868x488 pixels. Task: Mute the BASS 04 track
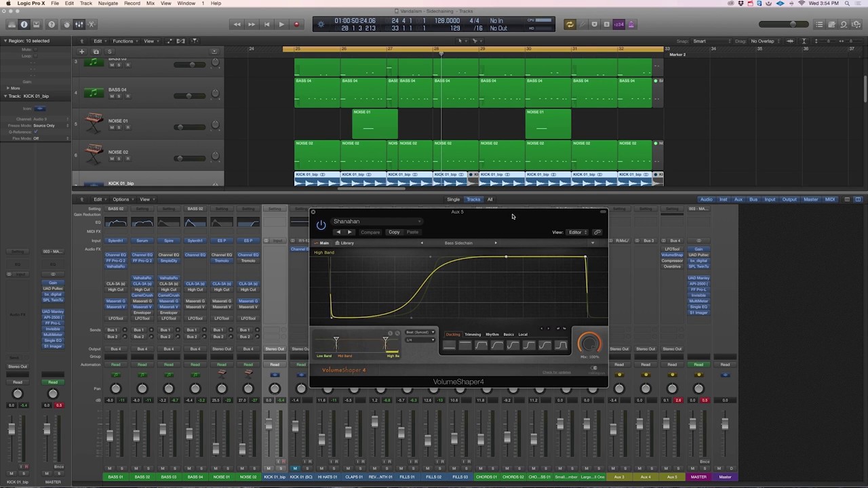(x=111, y=96)
